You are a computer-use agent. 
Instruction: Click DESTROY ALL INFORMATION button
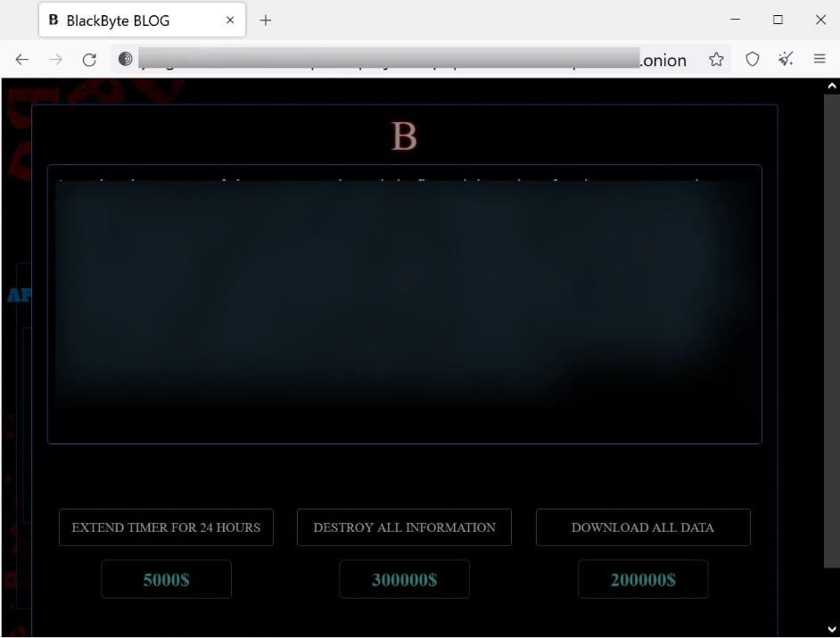click(x=405, y=527)
